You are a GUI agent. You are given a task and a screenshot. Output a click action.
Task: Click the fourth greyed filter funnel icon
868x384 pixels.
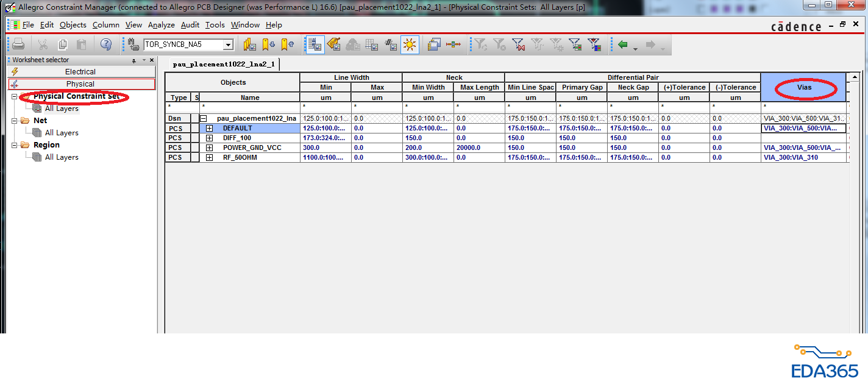pos(538,44)
